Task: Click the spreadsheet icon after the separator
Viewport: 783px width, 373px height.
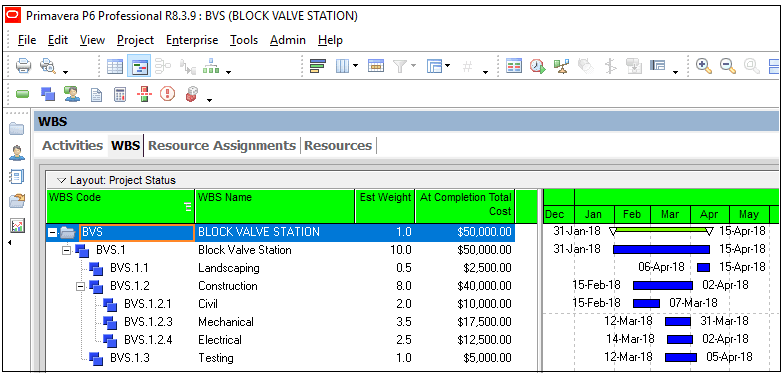Action: 514,66
